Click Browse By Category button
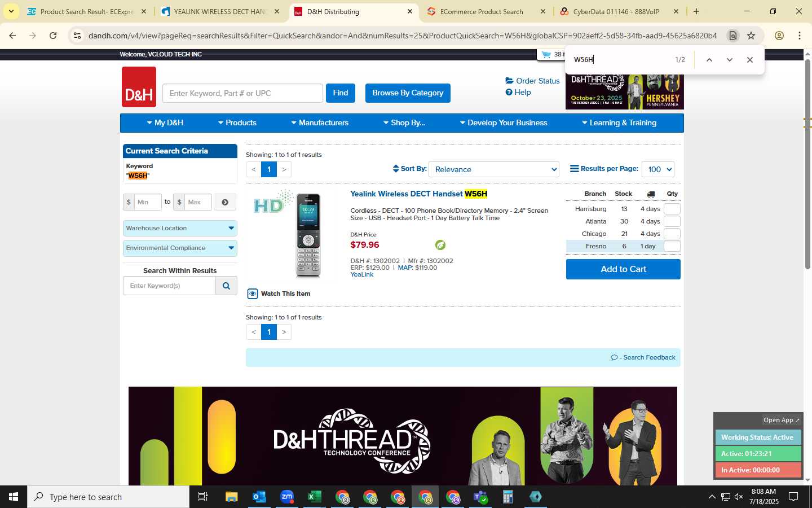The image size is (812, 508). 408,93
